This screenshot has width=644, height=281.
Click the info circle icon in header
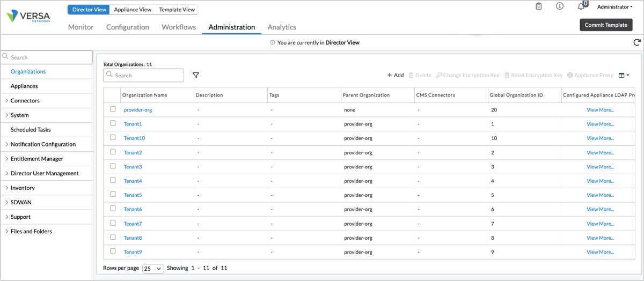click(x=560, y=6)
